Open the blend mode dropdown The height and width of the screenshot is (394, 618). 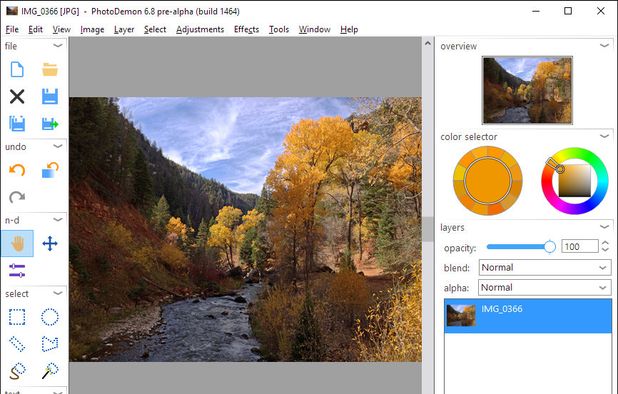(545, 268)
